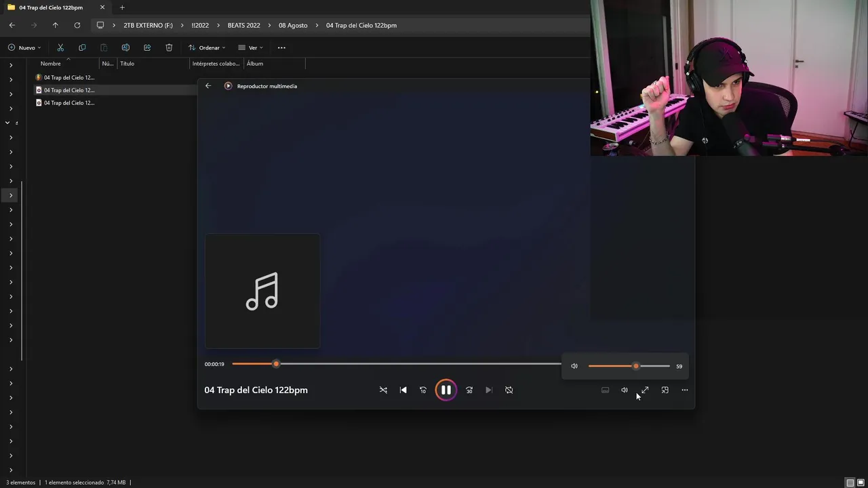The height and width of the screenshot is (488, 868).
Task: Pause playback in the media player
Action: coord(446,390)
